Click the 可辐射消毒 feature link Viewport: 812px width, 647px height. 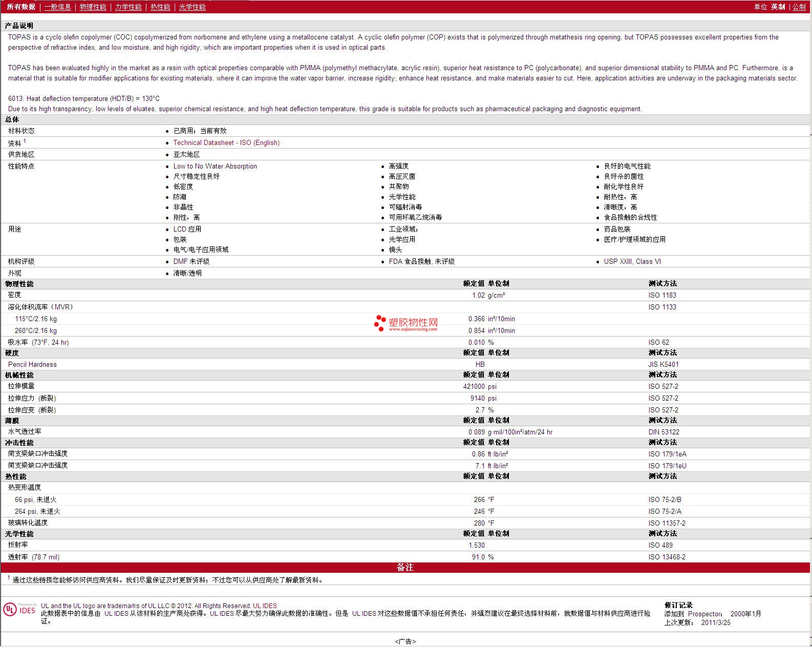405,207
